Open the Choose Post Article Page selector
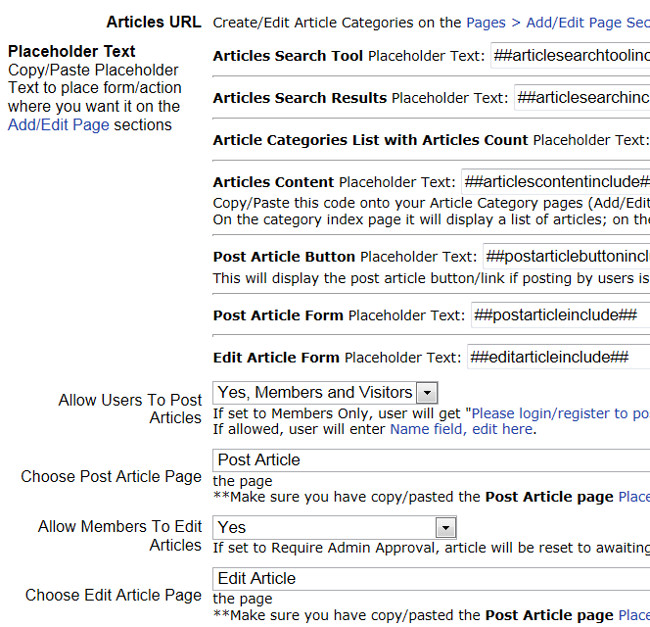650x627 pixels. point(430,460)
